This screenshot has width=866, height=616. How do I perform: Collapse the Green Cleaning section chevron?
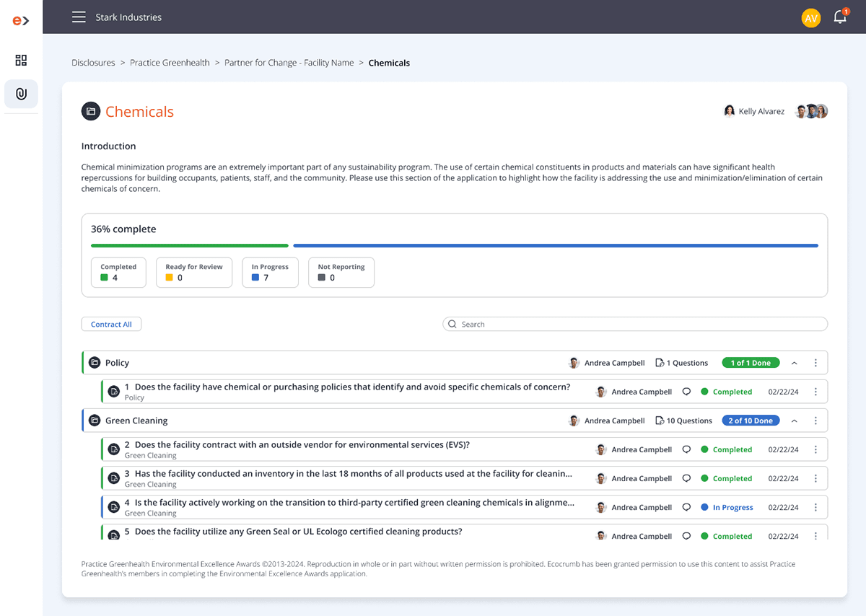coord(795,421)
